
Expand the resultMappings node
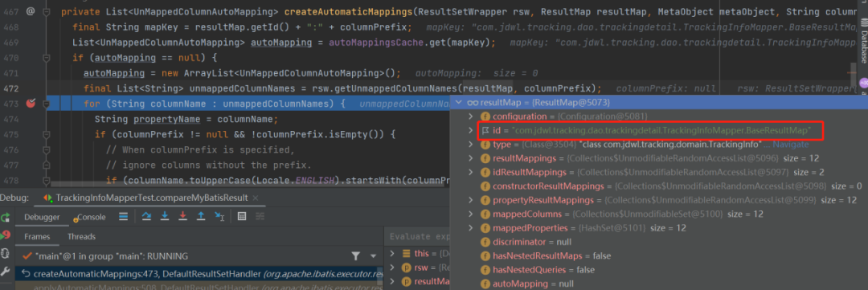coord(470,158)
